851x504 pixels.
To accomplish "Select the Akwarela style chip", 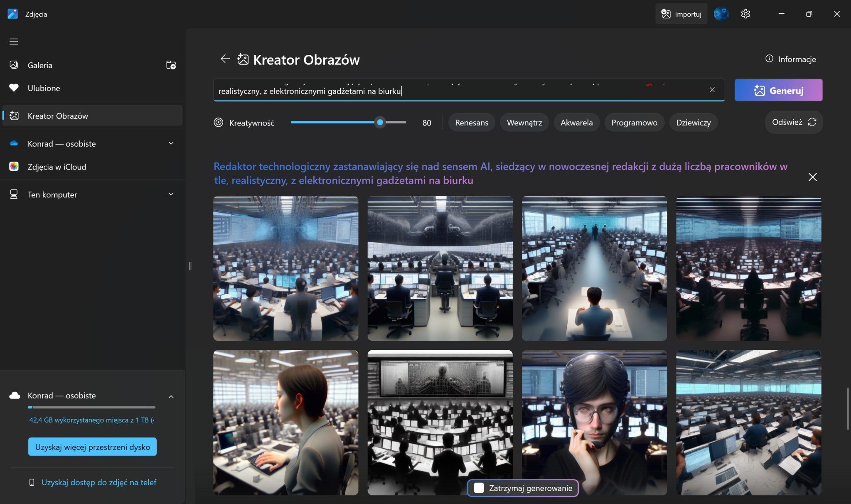I will 576,123.
